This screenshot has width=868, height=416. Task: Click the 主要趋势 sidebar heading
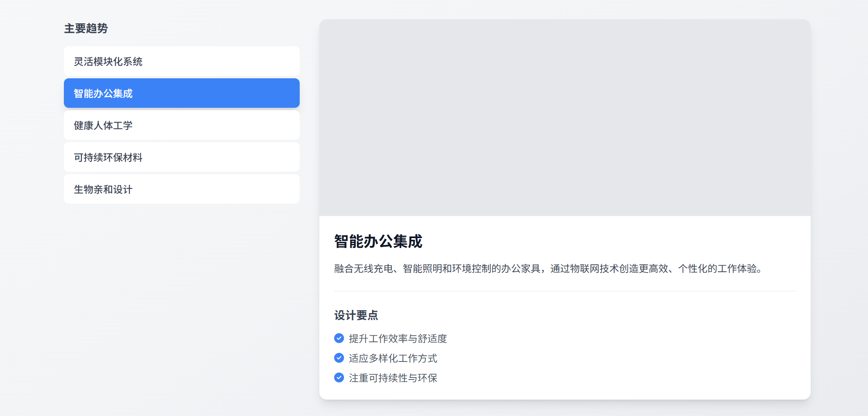[86, 28]
